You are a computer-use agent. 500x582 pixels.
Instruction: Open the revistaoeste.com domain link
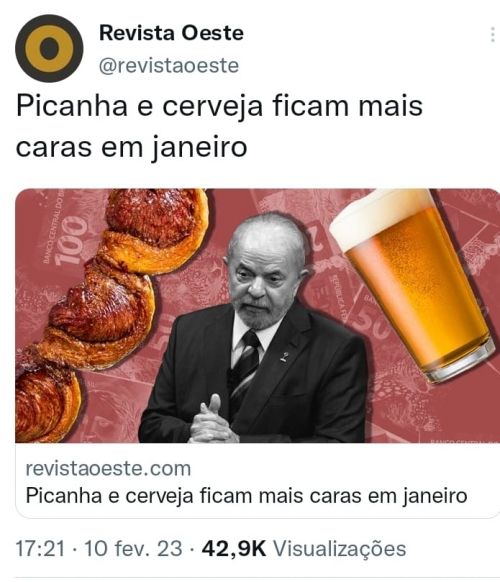108,468
